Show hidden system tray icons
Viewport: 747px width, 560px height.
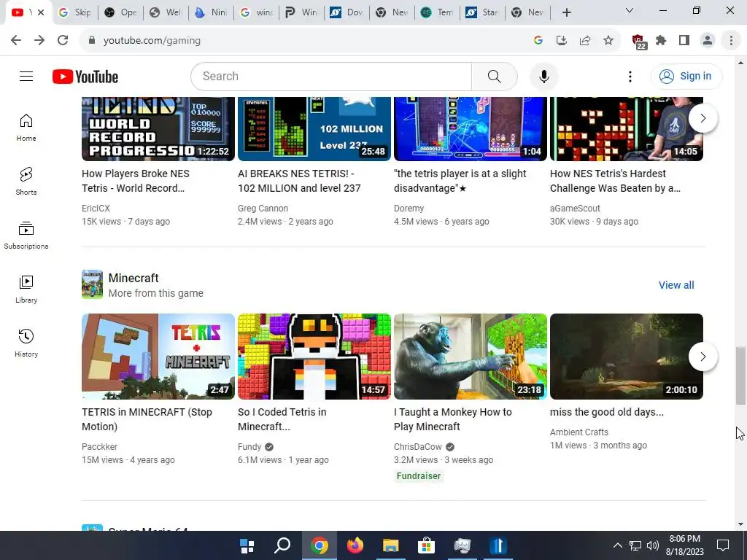coord(617,545)
